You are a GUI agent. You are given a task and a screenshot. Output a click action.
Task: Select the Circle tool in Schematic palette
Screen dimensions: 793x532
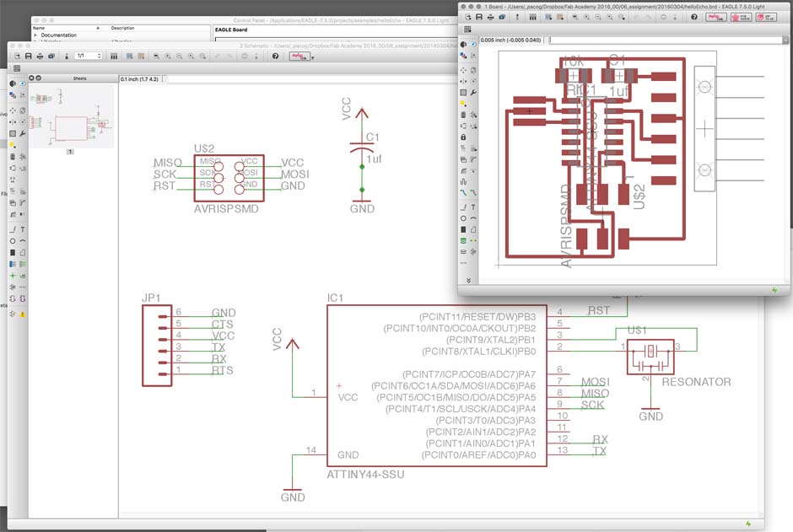(x=13, y=241)
